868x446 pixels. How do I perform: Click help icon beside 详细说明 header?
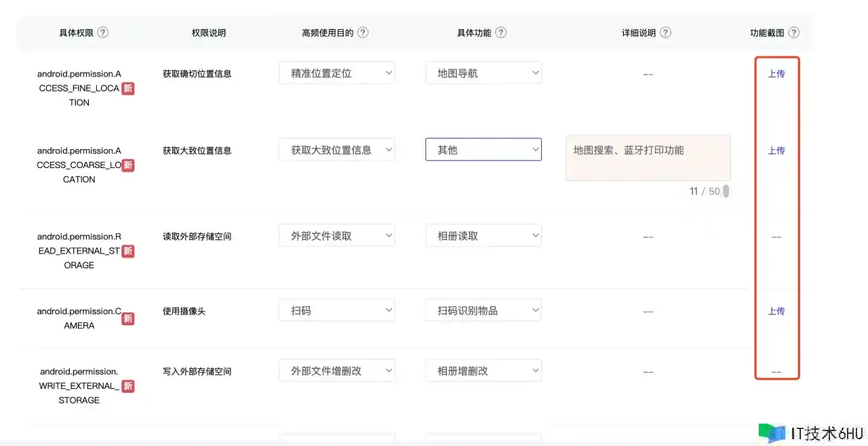click(665, 33)
